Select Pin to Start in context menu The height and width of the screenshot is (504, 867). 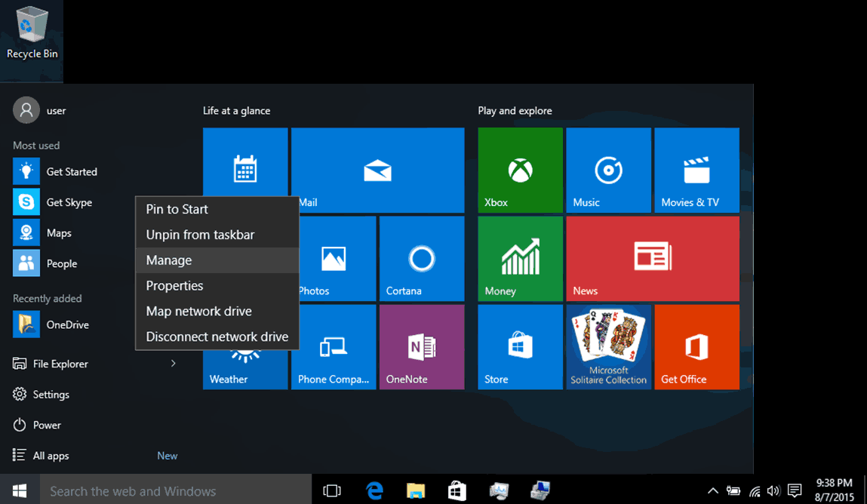pos(217,210)
